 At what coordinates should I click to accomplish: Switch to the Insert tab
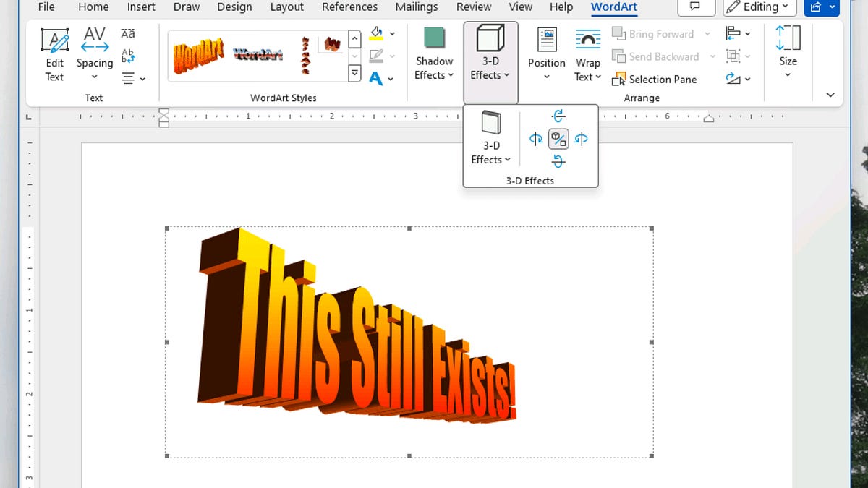coord(141,7)
